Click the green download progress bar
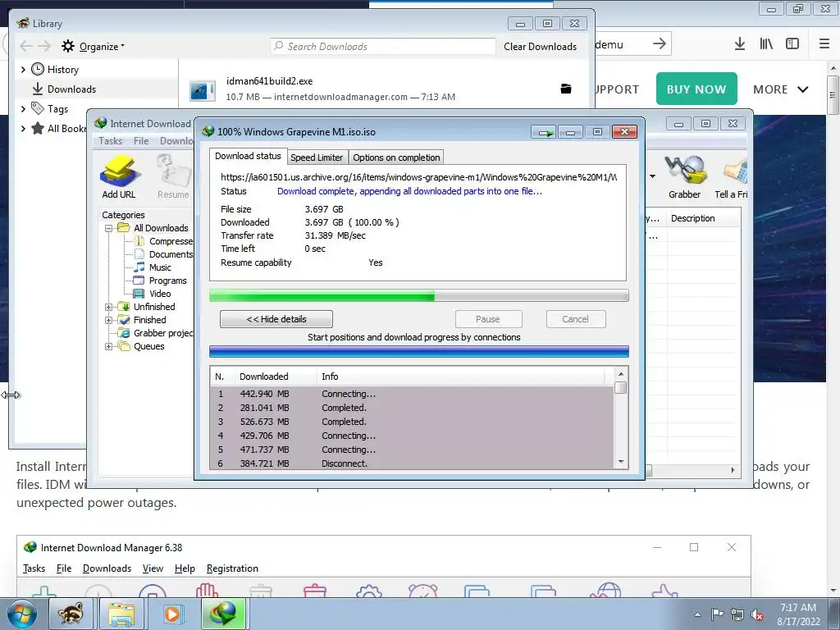This screenshot has width=840, height=630. pyautogui.click(x=419, y=295)
